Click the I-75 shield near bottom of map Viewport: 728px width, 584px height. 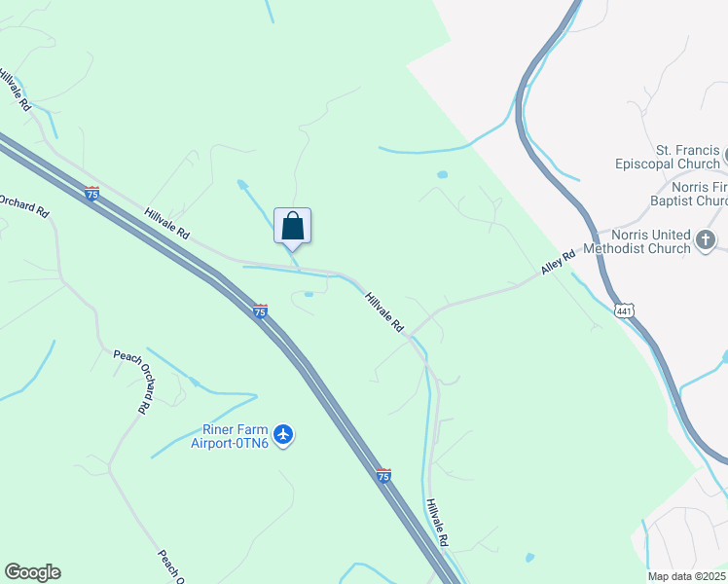click(x=383, y=476)
